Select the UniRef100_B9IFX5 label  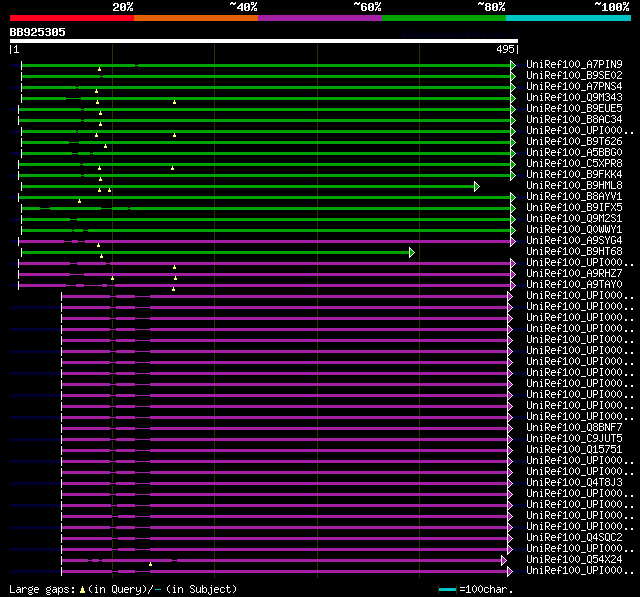574,208
